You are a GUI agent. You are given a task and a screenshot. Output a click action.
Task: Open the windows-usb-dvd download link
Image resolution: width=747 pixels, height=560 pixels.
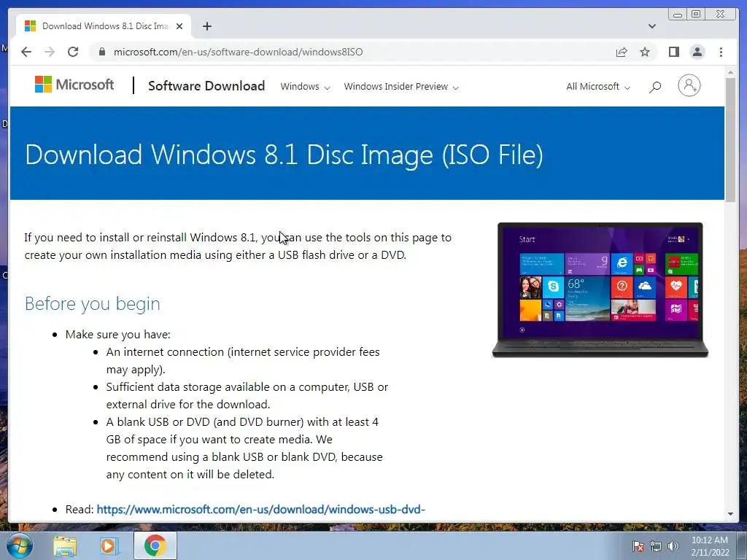[x=260, y=510]
